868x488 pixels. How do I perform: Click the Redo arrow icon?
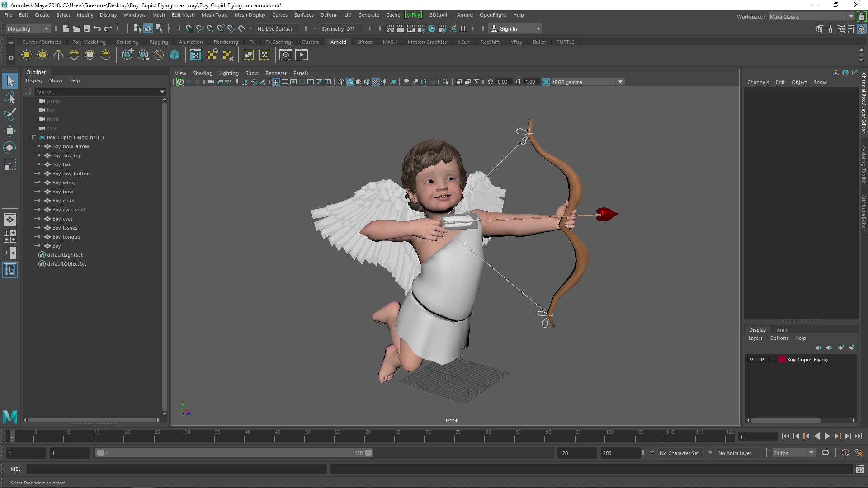pyautogui.click(x=108, y=29)
